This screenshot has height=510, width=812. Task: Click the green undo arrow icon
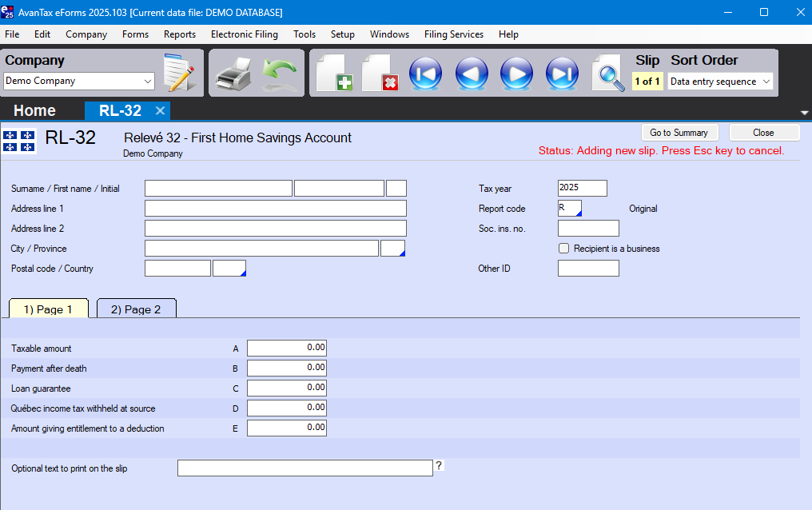(280, 74)
